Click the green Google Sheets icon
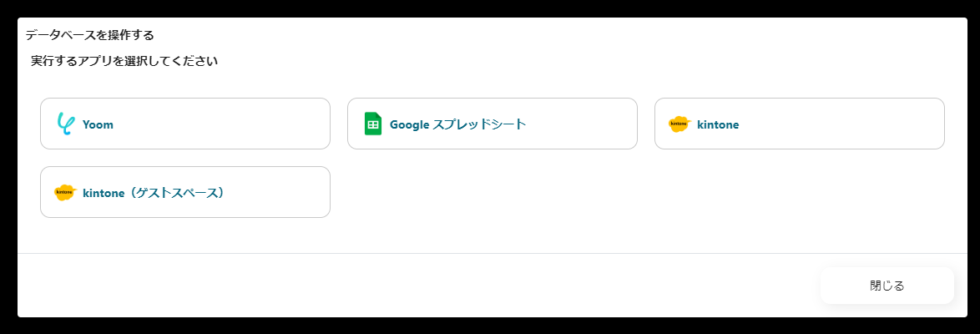 pyautogui.click(x=372, y=124)
